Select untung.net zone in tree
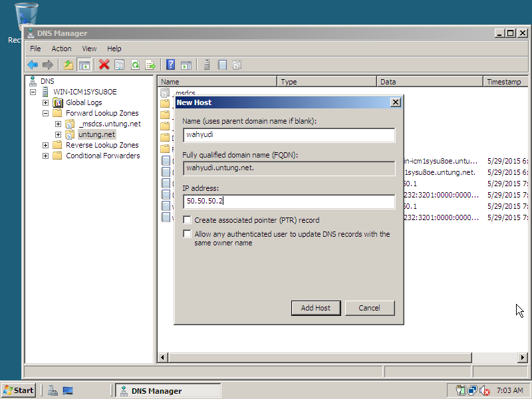 tap(96, 134)
